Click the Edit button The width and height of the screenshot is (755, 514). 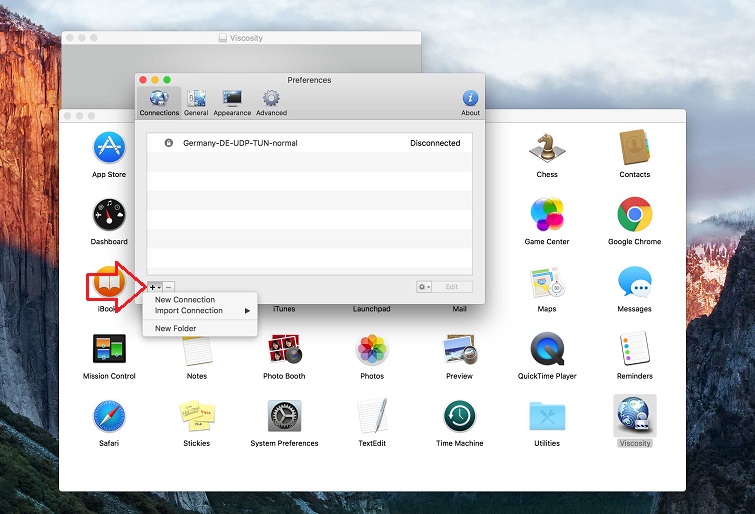[452, 287]
